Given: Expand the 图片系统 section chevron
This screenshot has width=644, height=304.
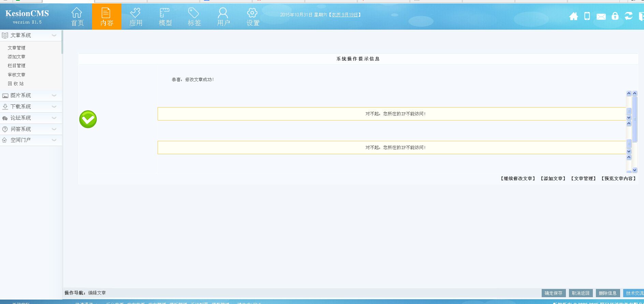Looking at the screenshot, I should [54, 96].
